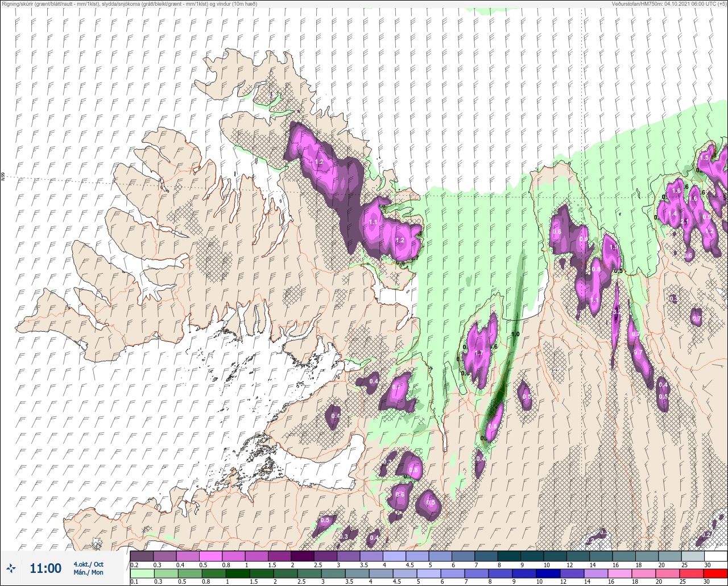This screenshot has width=728, height=586.
Task: Click the 11:00 forecast time display
Action: tap(45, 568)
